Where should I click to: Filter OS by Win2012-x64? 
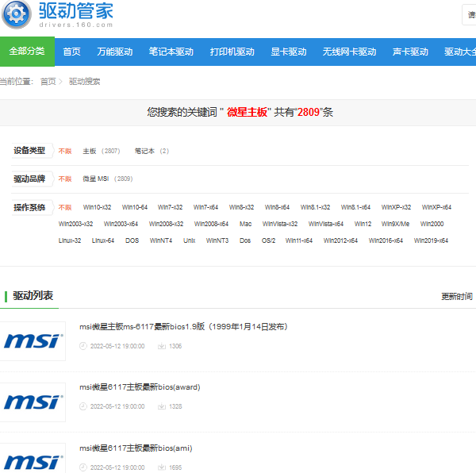[340, 240]
